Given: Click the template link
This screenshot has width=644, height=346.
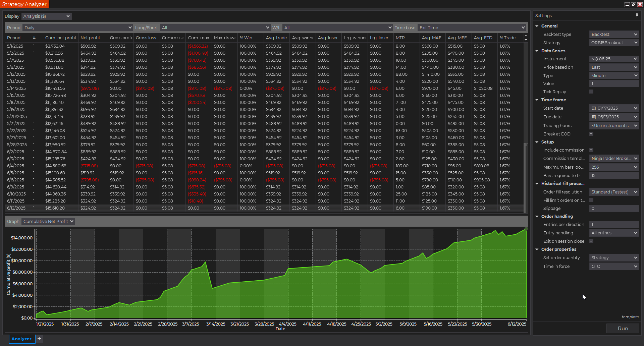Looking at the screenshot, I should click(x=630, y=317).
